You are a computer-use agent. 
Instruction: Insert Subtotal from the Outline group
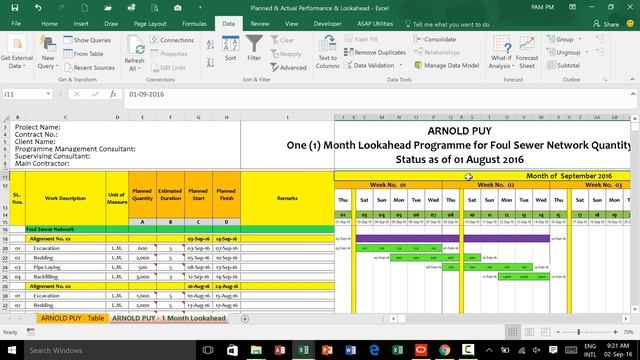pos(564,65)
